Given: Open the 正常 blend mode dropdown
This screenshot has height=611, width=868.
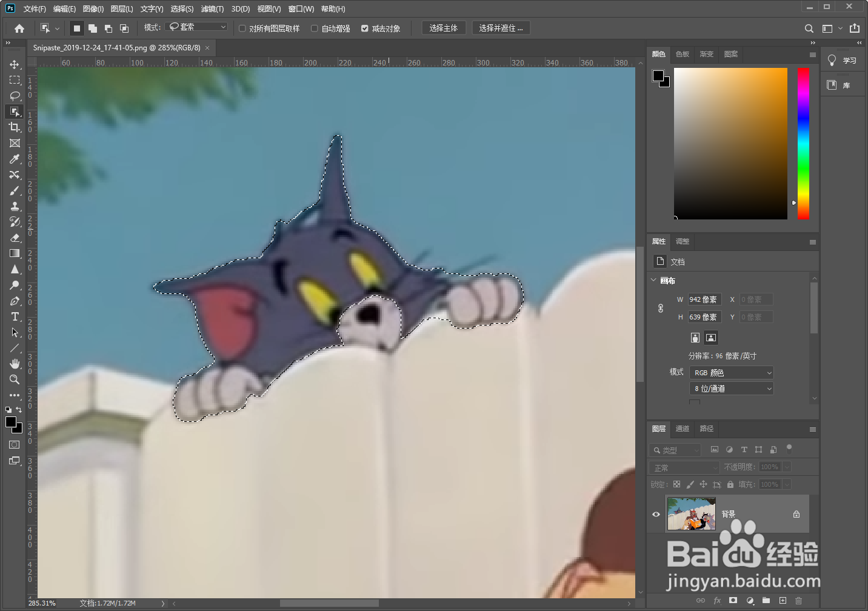Looking at the screenshot, I should [684, 468].
